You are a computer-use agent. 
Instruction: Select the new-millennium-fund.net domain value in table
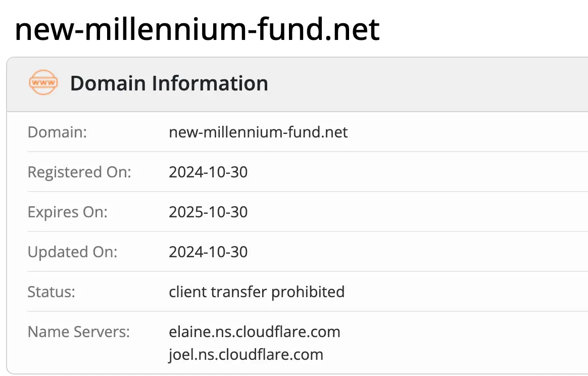click(258, 132)
